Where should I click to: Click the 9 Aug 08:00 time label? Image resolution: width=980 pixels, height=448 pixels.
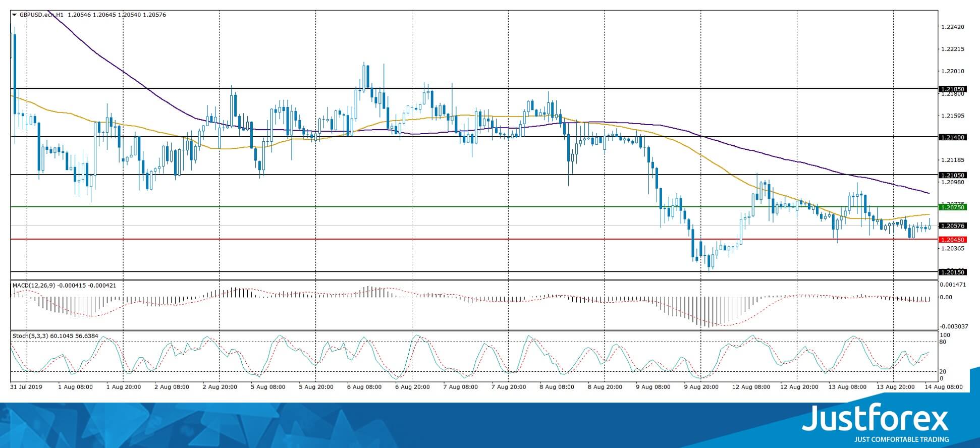[653, 387]
